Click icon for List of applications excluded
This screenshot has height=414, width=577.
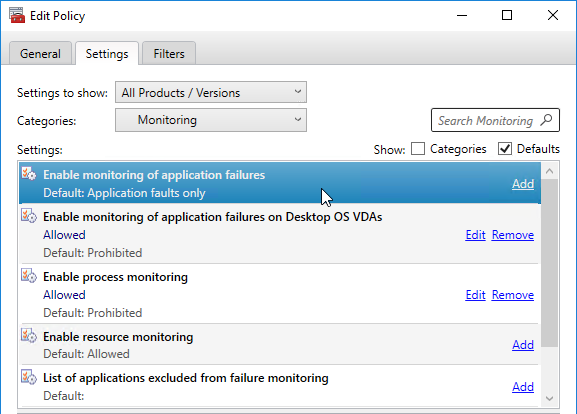(x=29, y=377)
